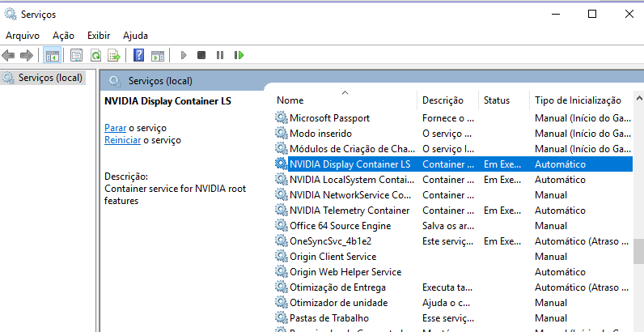Select the NVIDIA NetworkService Co... service
This screenshot has height=332, width=644.
tap(453, 195)
